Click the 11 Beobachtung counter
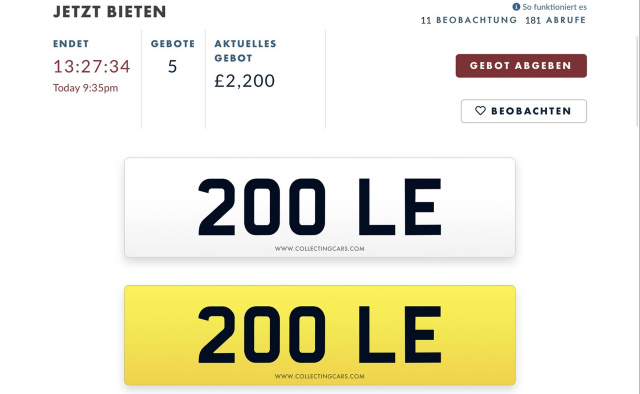Screen dimensions: 640x394 point(469,20)
